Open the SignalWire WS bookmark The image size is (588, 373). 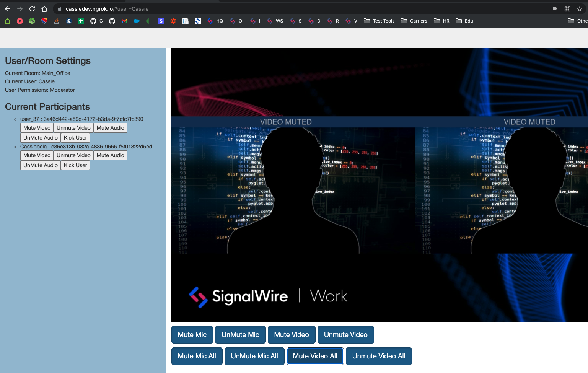(275, 21)
